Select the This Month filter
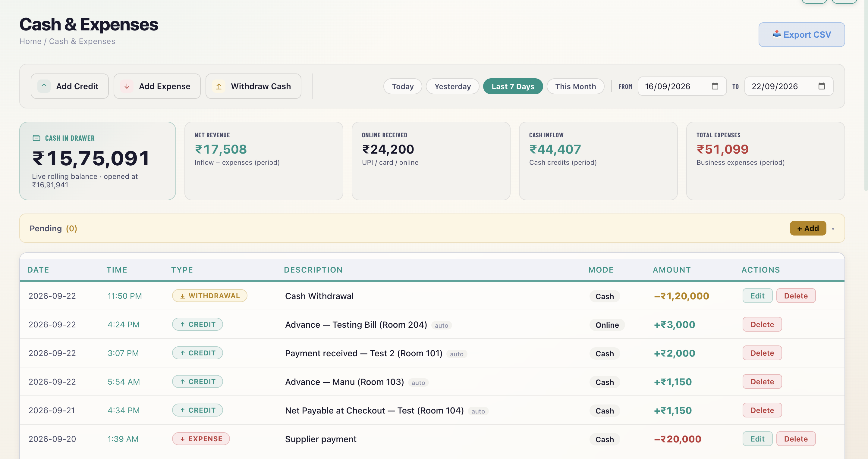The height and width of the screenshot is (459, 868). [x=576, y=86]
